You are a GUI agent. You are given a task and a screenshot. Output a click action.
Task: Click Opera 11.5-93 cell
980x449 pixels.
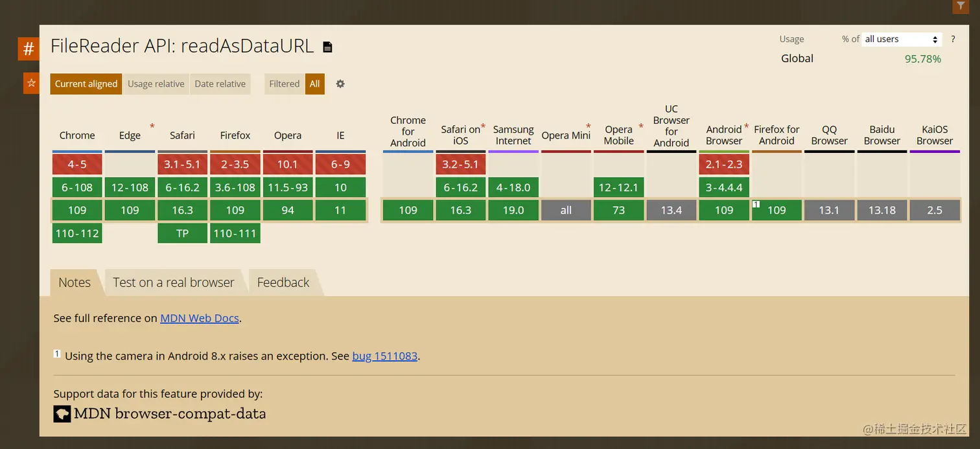(288, 187)
